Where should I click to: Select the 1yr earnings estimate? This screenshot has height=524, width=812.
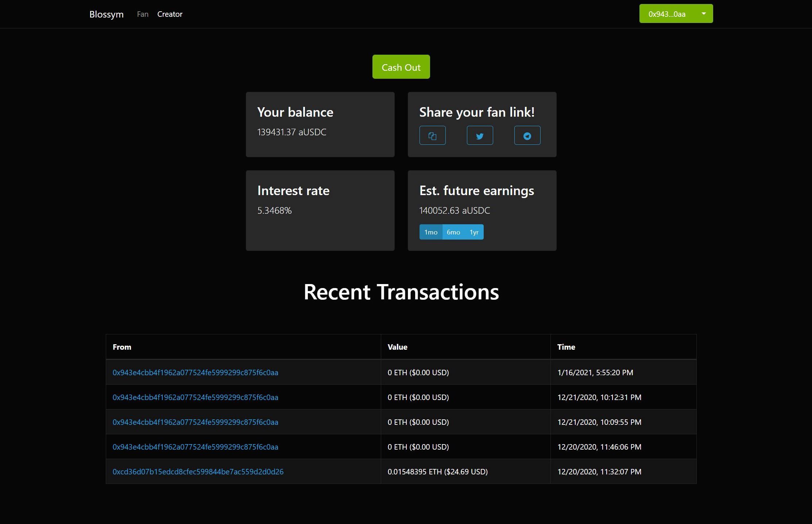tap(474, 232)
